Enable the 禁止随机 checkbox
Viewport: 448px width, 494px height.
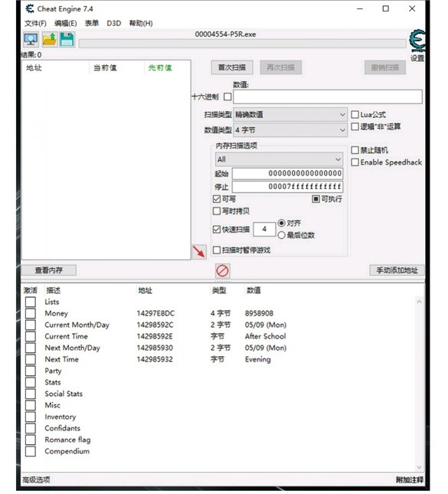355,150
